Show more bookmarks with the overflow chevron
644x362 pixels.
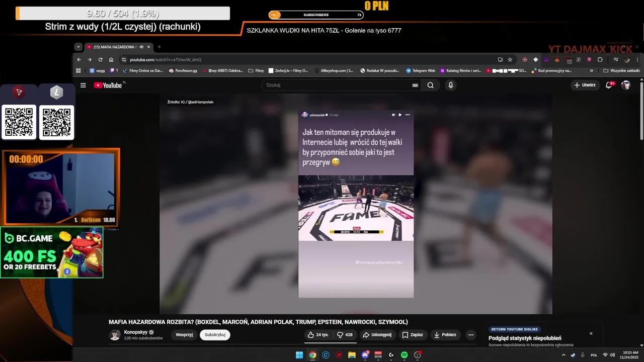pyautogui.click(x=591, y=70)
